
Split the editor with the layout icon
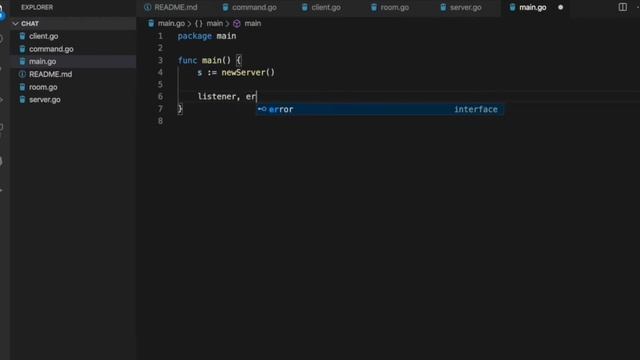622,7
